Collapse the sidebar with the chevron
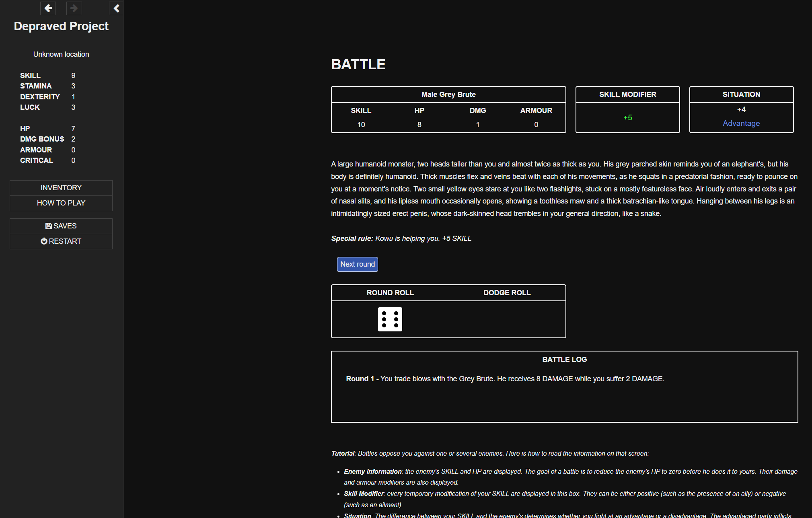 tap(116, 8)
